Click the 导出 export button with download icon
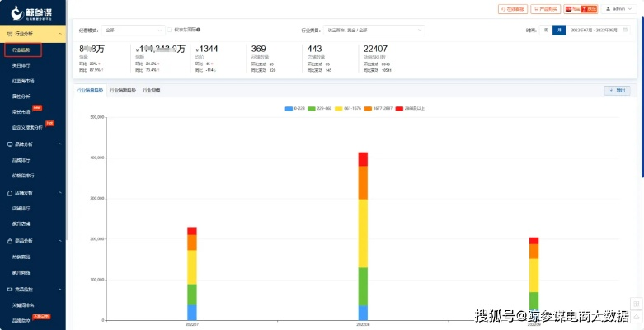The image size is (644, 330). pos(616,91)
